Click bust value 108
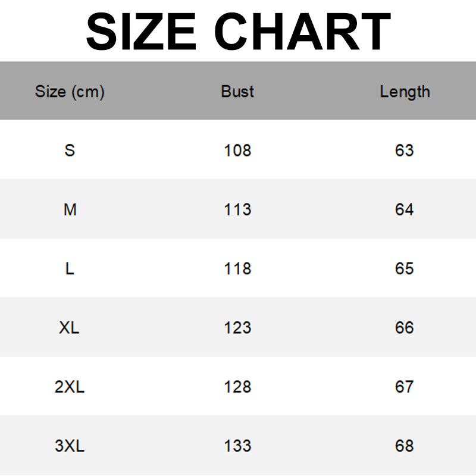The width and height of the screenshot is (476, 476). point(237,150)
